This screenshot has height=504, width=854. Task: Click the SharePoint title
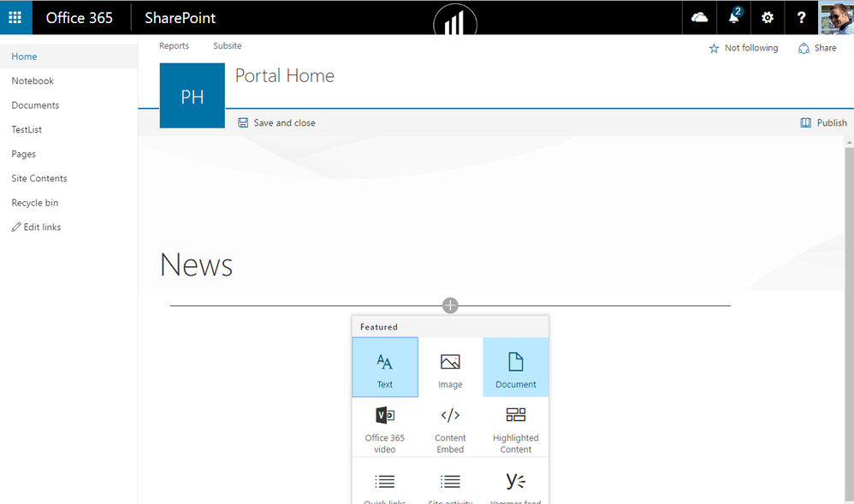point(181,18)
